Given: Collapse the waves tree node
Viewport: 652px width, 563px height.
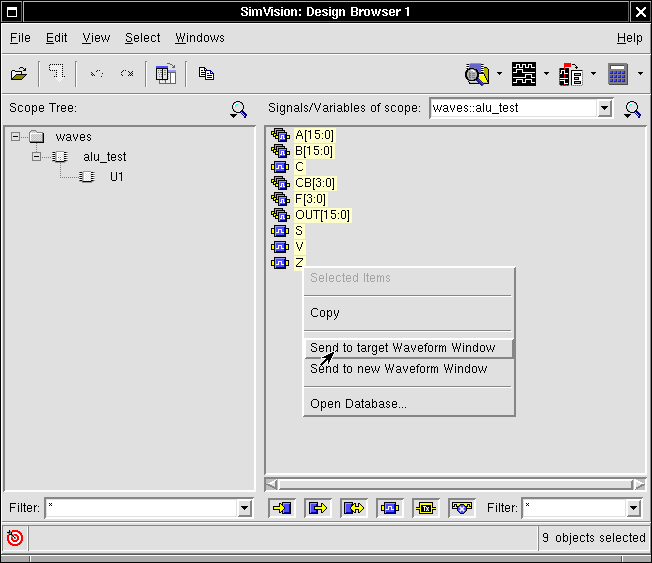Looking at the screenshot, I should [15, 136].
